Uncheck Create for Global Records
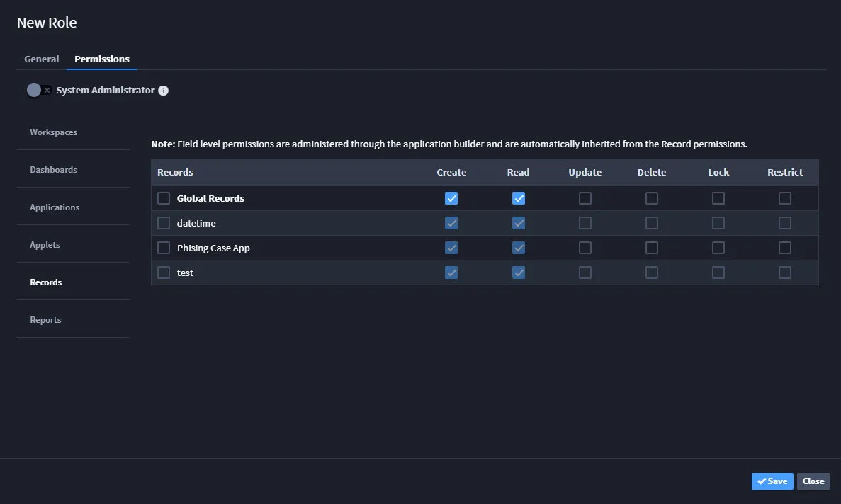Image resolution: width=841 pixels, height=504 pixels. 451,198
